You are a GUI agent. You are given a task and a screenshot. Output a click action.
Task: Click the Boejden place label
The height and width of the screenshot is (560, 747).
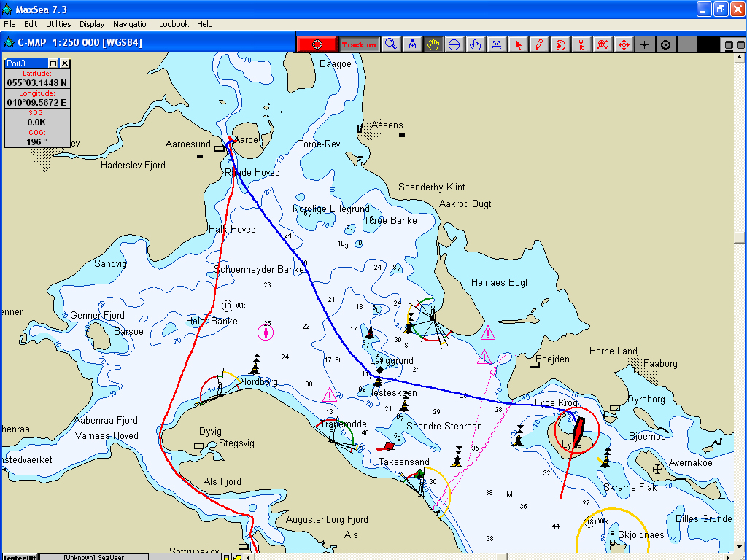tap(552, 359)
